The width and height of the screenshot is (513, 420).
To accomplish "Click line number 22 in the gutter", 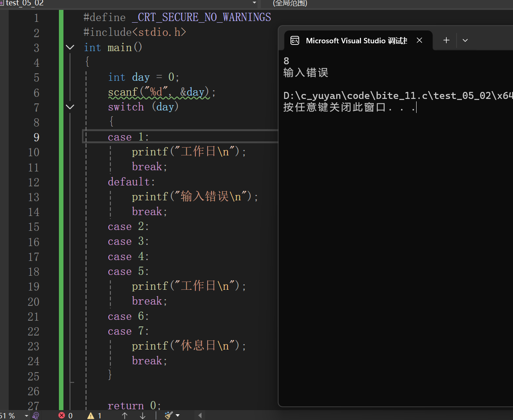I will (34, 331).
